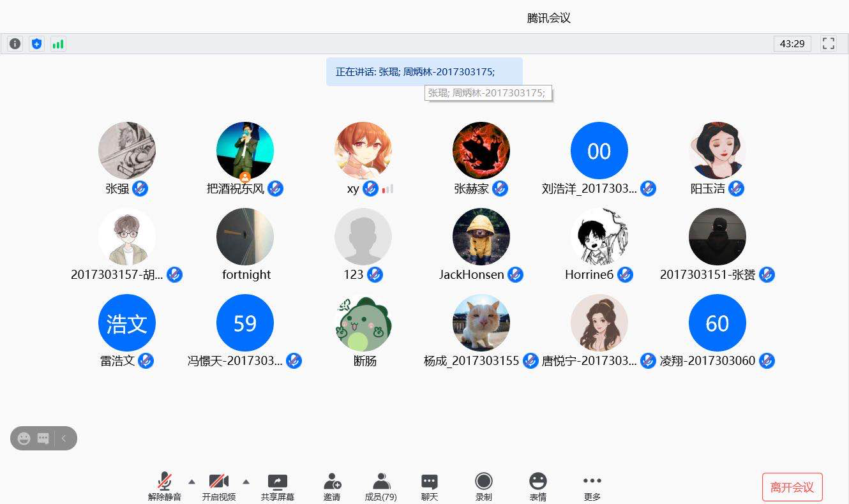Click the blue security shield icon
Viewport: 849px width, 504px height.
(x=36, y=44)
